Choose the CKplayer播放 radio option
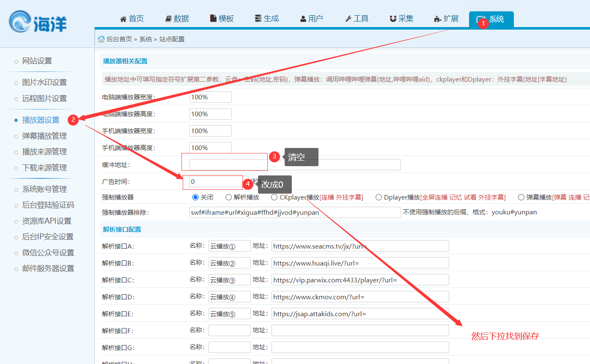Image resolution: width=590 pixels, height=364 pixels. [274, 197]
